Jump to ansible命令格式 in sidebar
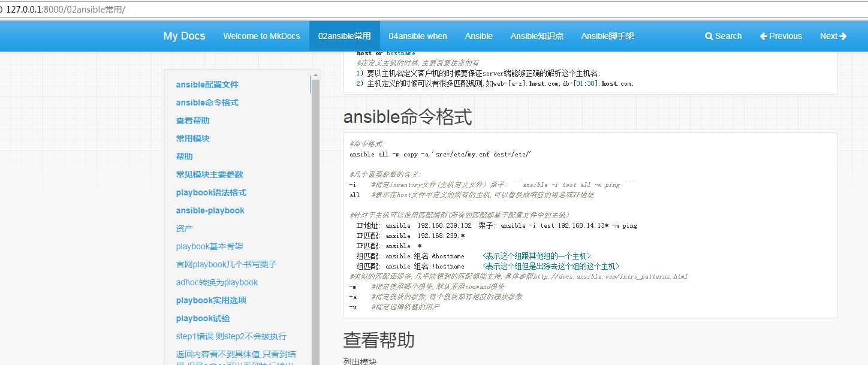The image size is (868, 365). 207,102
